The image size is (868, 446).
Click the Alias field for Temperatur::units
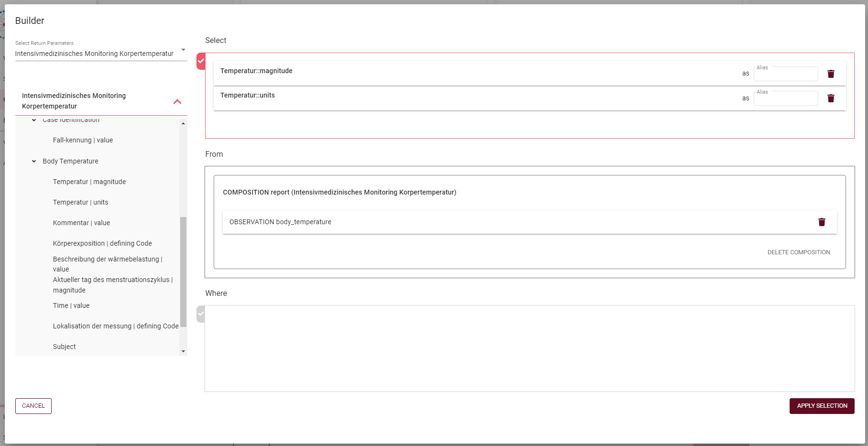786,98
